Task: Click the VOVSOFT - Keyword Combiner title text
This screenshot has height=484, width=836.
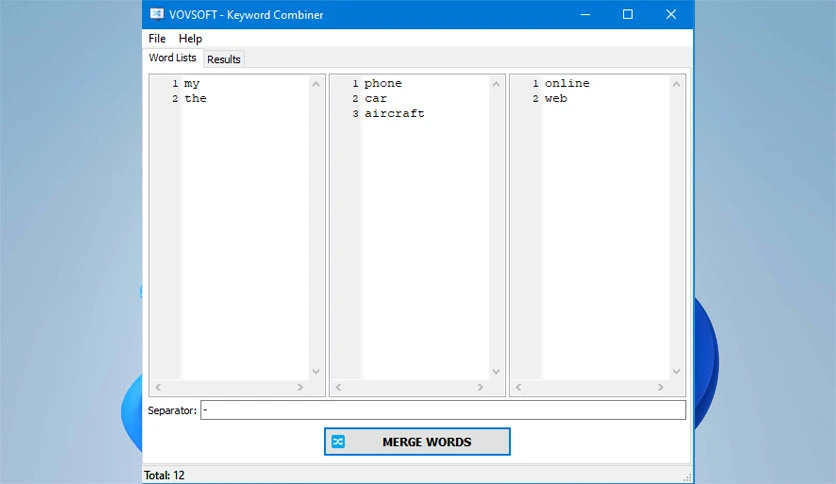Action: click(246, 15)
